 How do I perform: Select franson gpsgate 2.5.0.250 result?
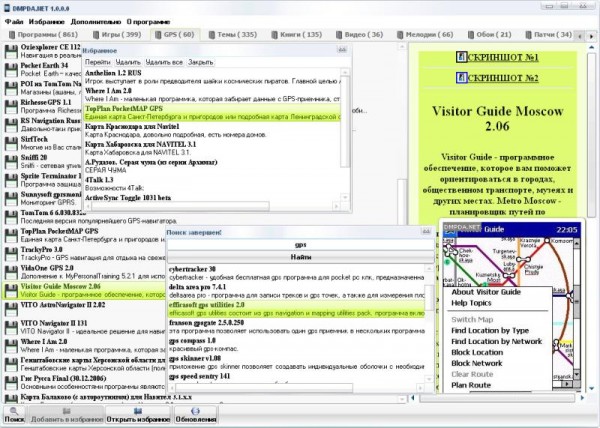[x=296, y=327]
